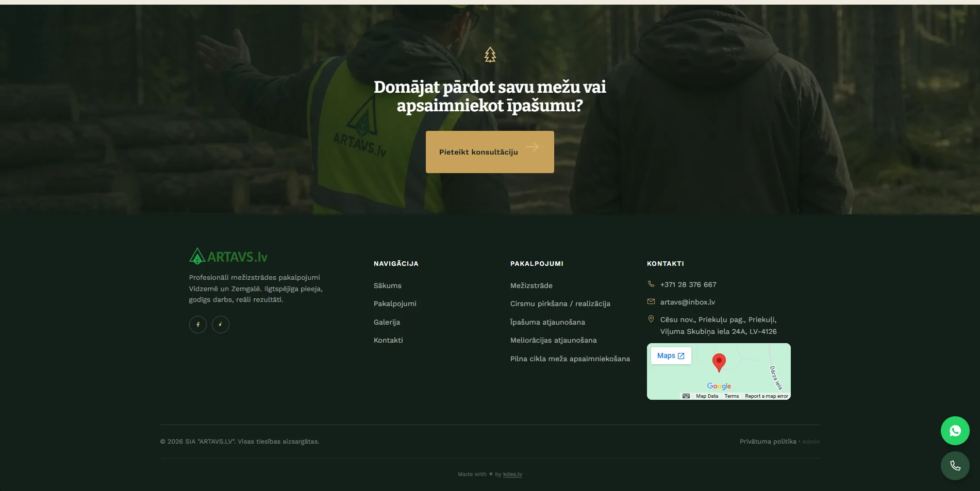Click the embedded Google map area
980x491 pixels.
coord(719,371)
